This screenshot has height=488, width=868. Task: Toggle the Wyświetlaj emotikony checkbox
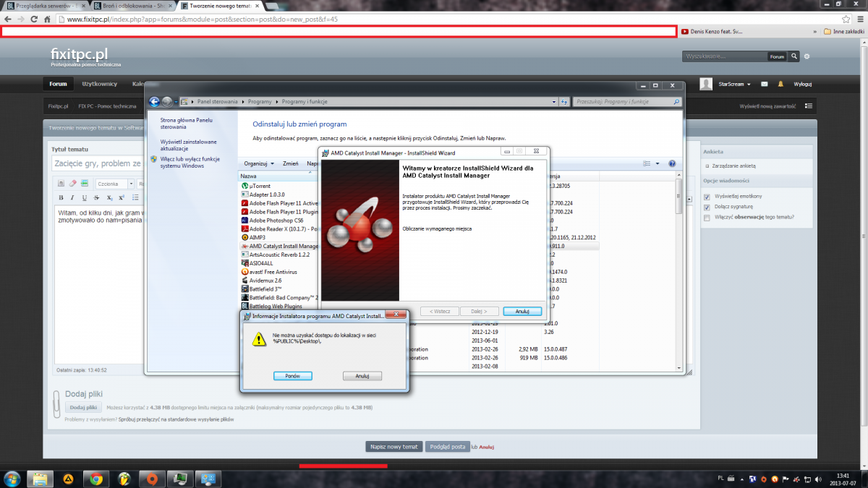(707, 196)
